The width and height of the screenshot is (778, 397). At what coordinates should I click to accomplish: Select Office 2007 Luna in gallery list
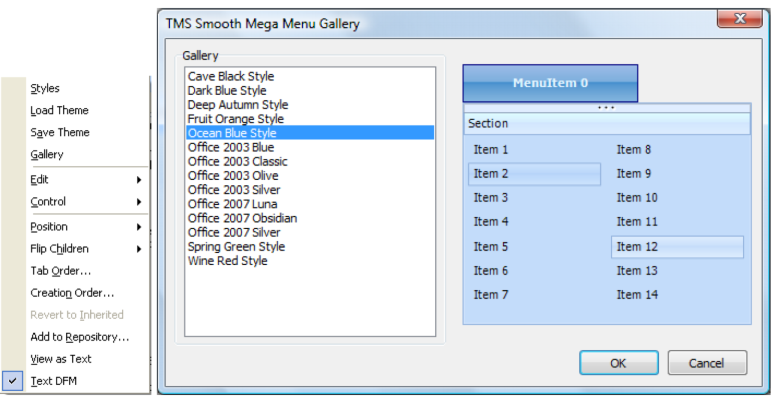(310, 204)
